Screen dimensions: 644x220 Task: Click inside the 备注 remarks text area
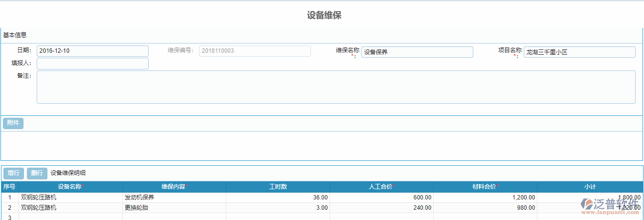coord(336,87)
